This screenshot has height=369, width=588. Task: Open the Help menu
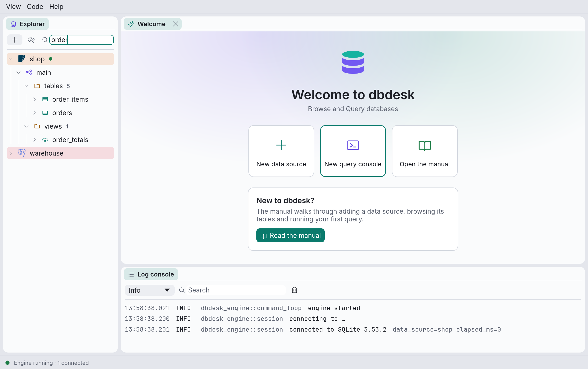[x=56, y=6]
